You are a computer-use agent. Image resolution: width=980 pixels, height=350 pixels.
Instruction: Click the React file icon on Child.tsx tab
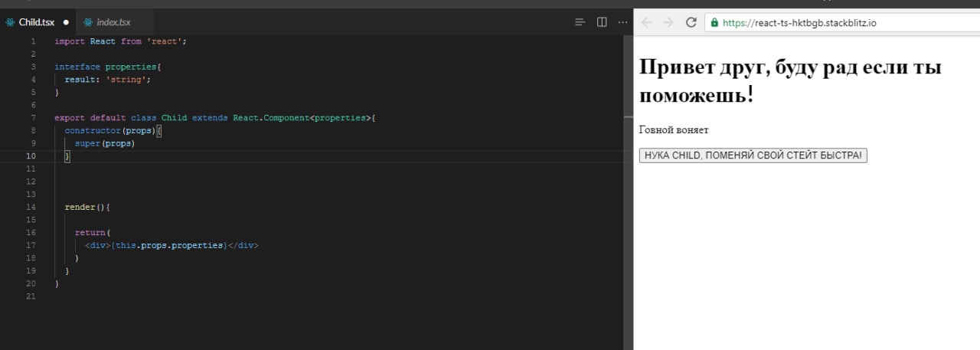[10, 22]
